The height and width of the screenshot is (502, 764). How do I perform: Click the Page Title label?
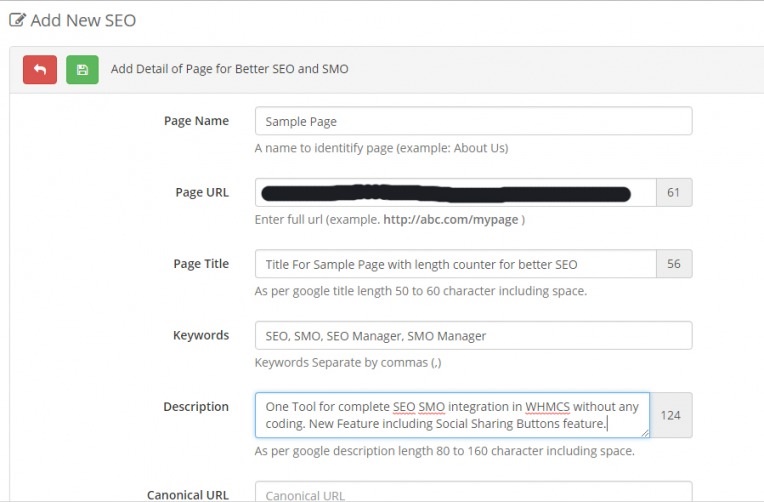pos(201,264)
